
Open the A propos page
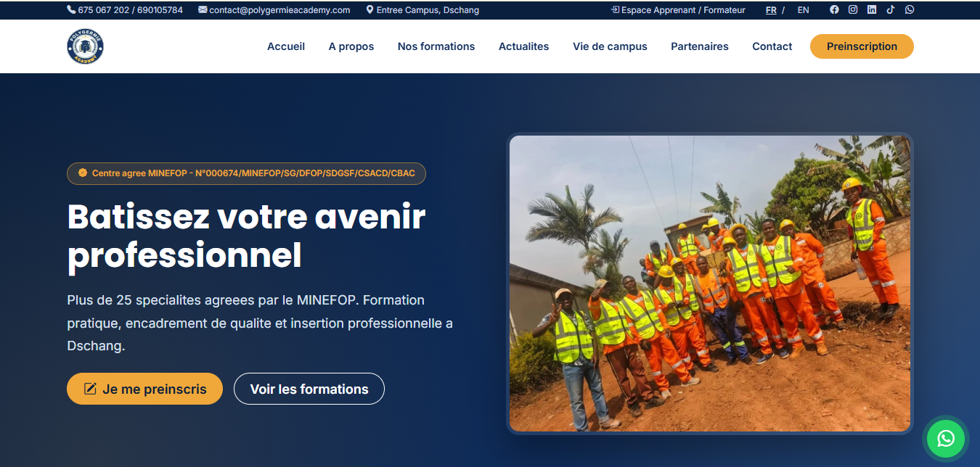[x=351, y=46]
